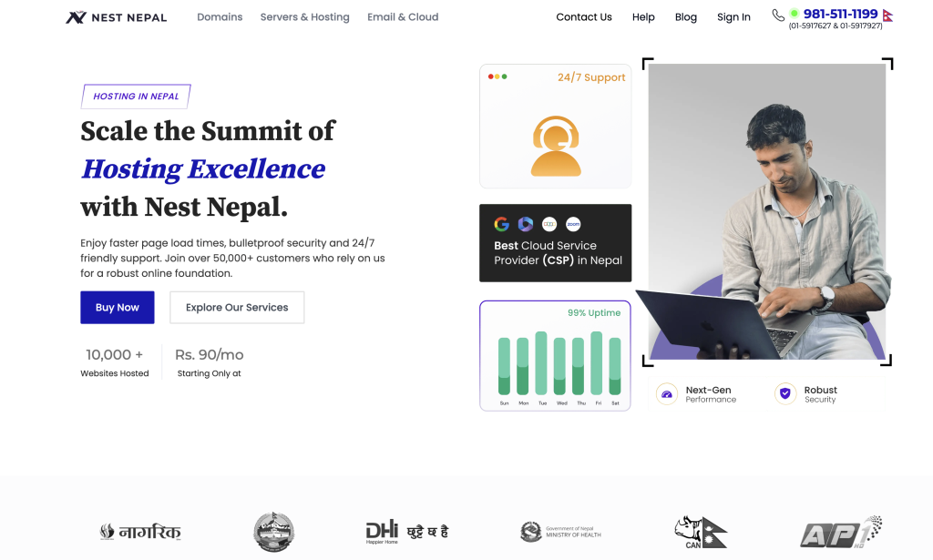Open the Blog page
Image resolution: width=933 pixels, height=560 pixels.
685,17
